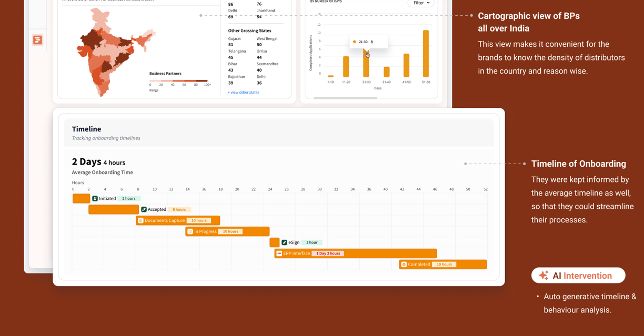
Task: Click the 'Average Onboarding Time' label
Action: pos(102,172)
